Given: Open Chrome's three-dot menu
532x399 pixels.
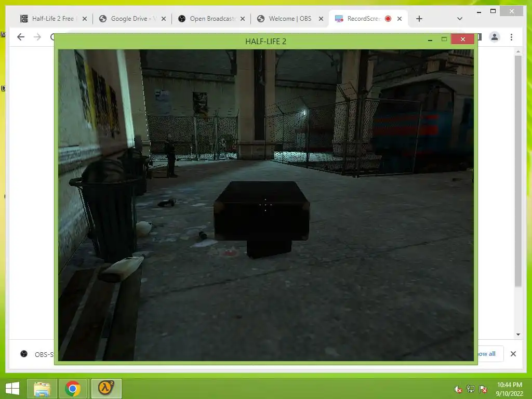Looking at the screenshot, I should pos(511,37).
